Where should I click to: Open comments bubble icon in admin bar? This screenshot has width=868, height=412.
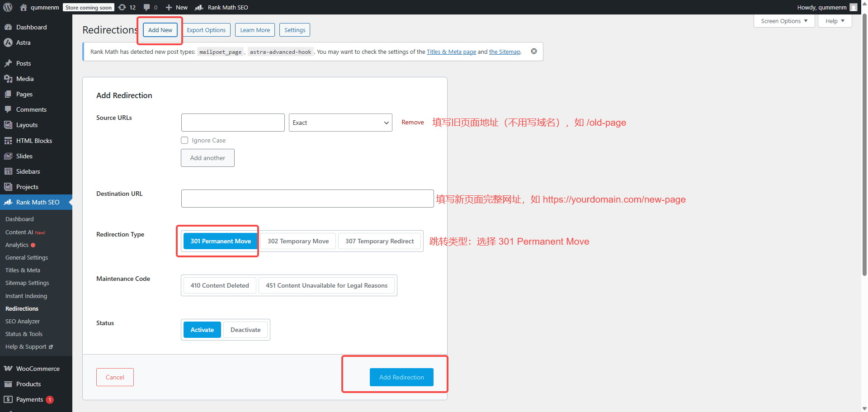pos(147,7)
